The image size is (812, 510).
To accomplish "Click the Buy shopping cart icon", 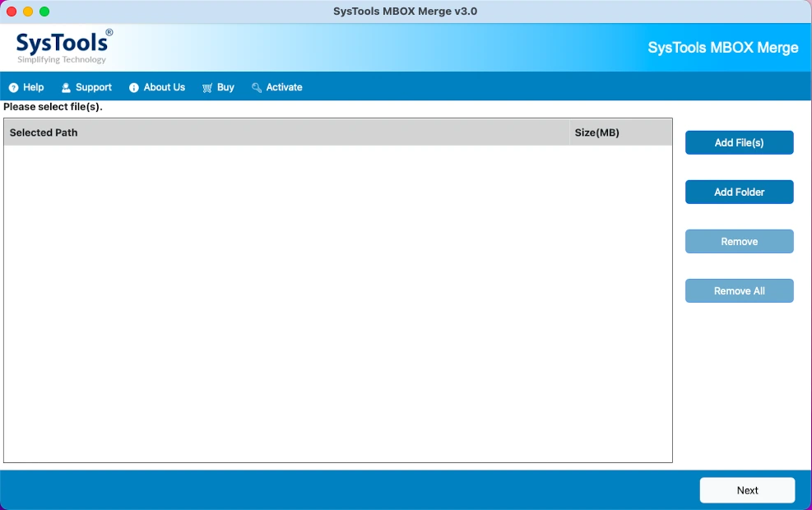I will [207, 87].
